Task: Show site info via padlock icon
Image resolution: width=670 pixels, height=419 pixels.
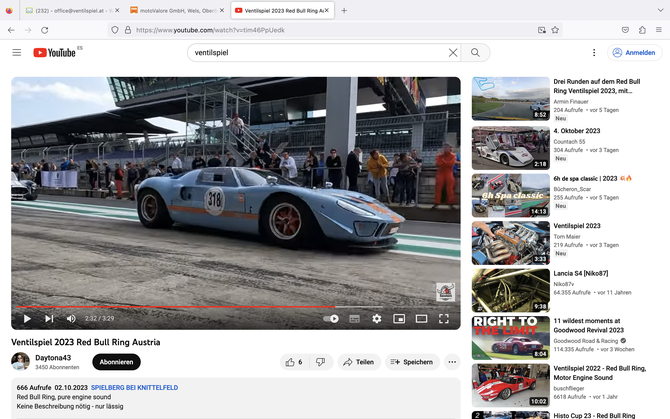Action: tap(128, 30)
